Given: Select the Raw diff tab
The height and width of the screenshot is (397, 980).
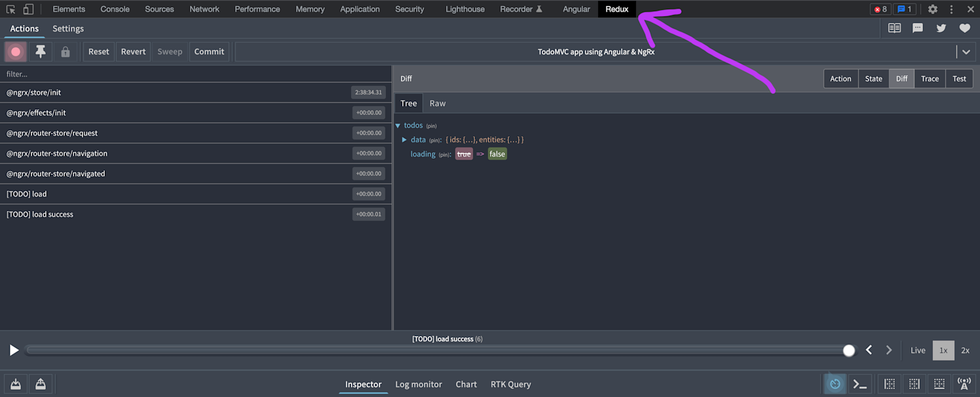Looking at the screenshot, I should click(x=438, y=103).
